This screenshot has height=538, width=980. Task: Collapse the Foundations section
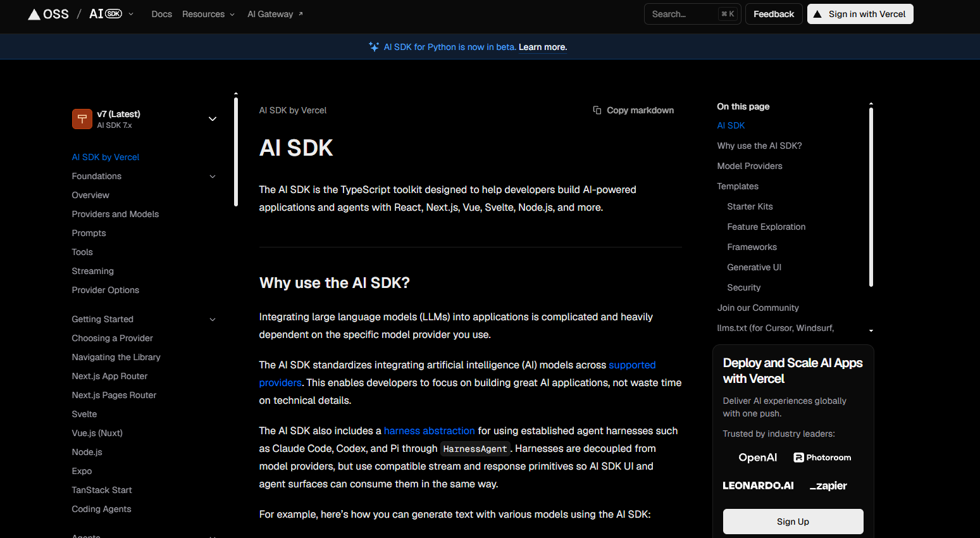(x=213, y=177)
